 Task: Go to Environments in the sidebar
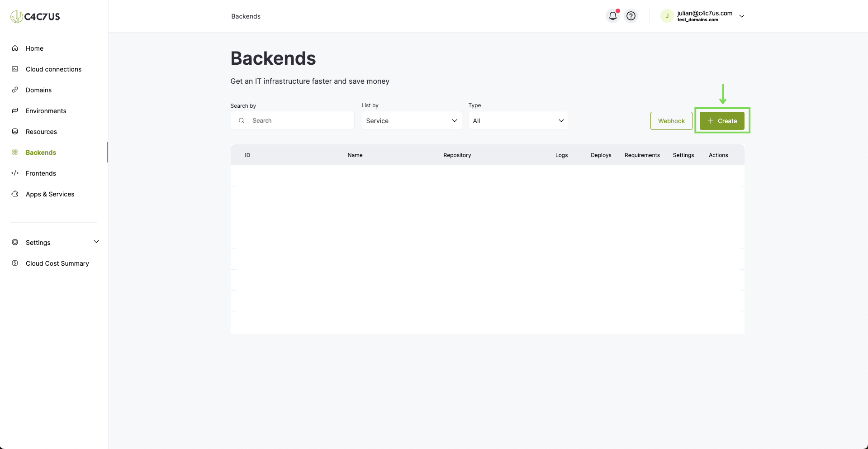pos(46,110)
